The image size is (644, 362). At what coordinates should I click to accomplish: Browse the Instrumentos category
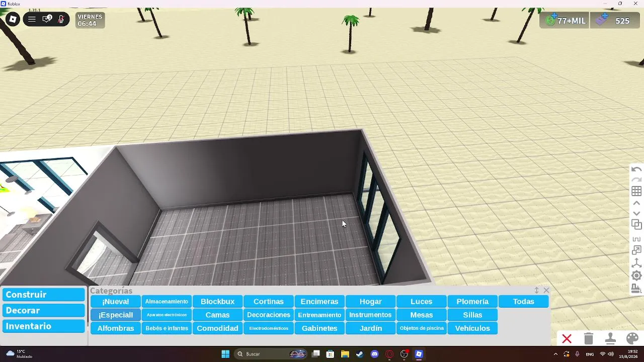tap(371, 315)
